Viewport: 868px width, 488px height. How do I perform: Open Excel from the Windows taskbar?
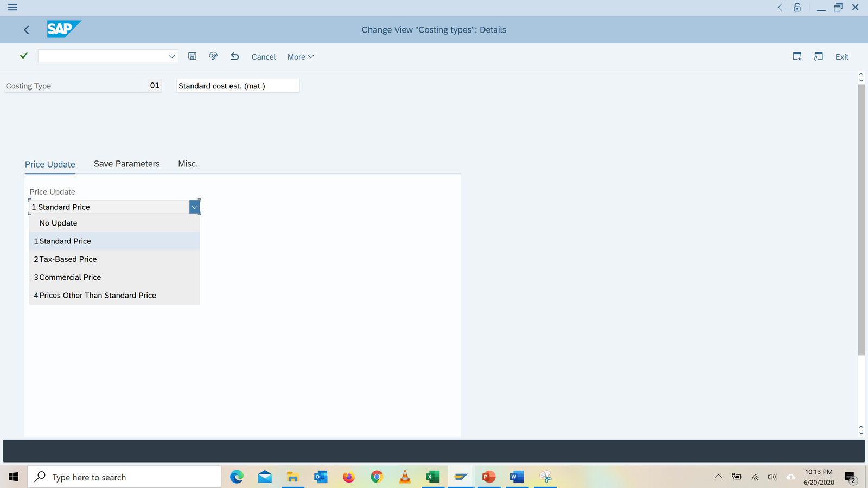(432, 477)
